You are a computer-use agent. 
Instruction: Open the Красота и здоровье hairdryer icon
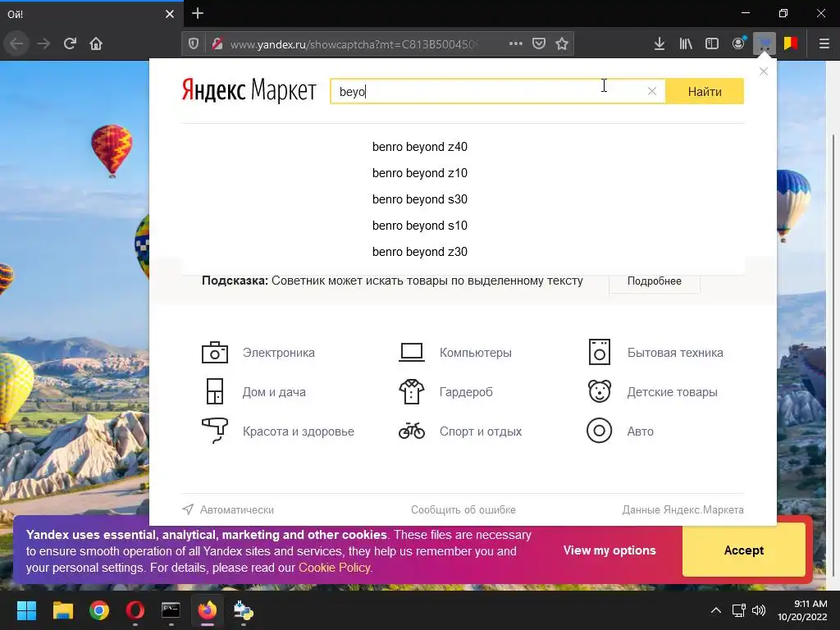click(215, 431)
